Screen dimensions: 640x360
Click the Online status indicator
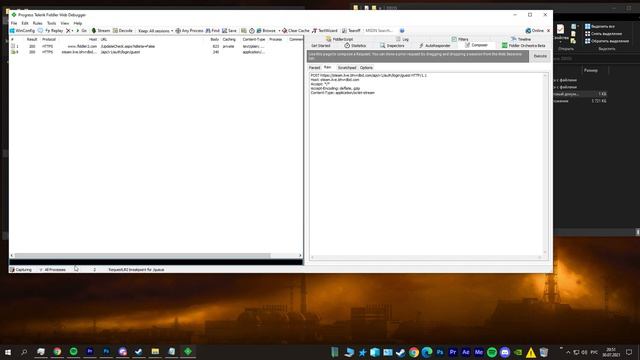[535, 31]
